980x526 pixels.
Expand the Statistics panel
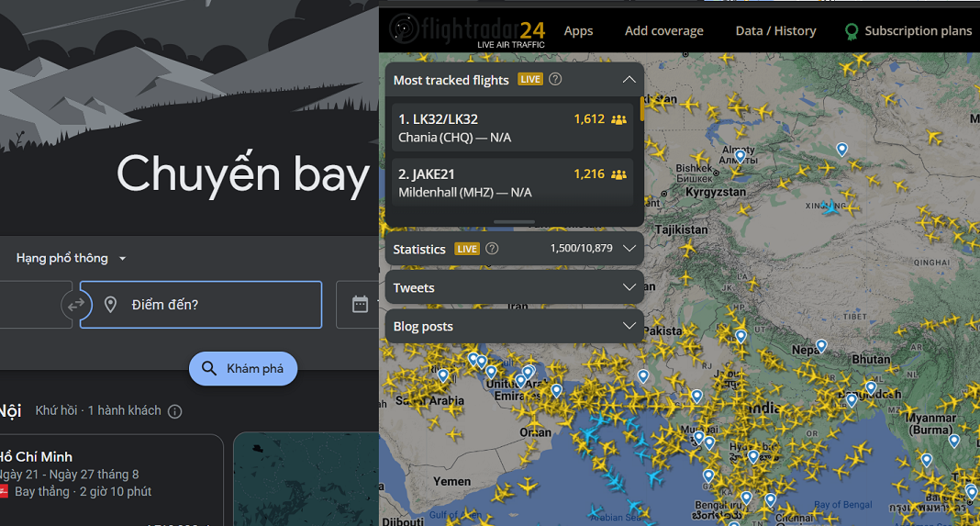629,248
